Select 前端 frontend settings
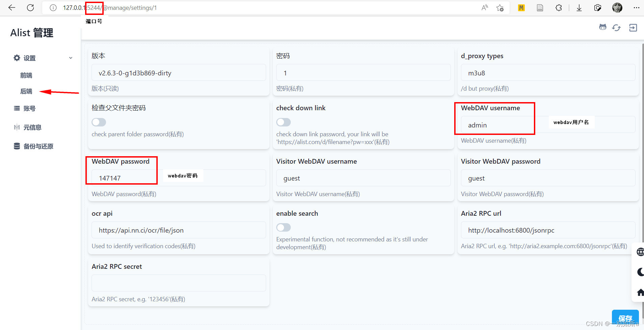Image resolution: width=644 pixels, height=330 pixels. [x=26, y=75]
